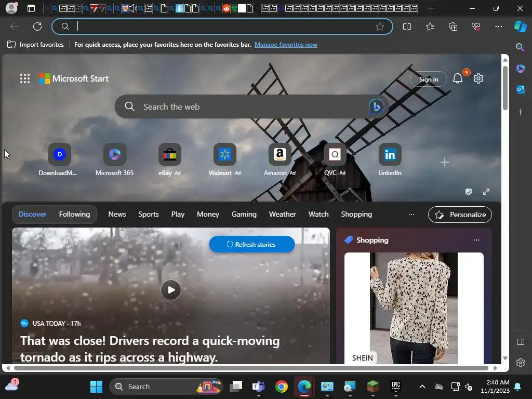The image size is (532, 399).
Task: Click the horizontal page scrollbar
Action: coord(251,368)
